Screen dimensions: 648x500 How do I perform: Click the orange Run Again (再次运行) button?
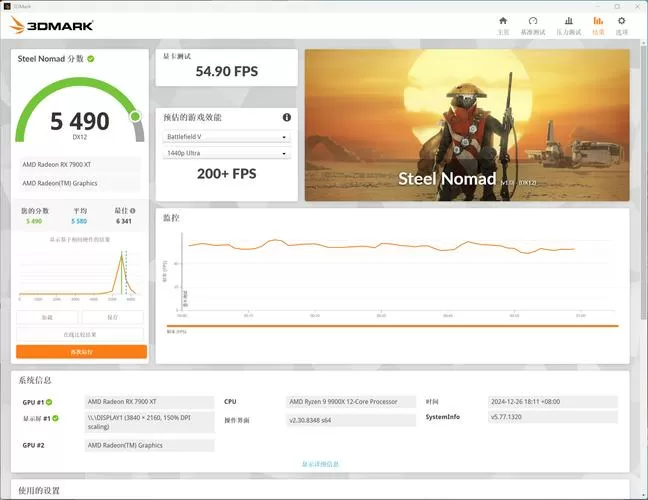point(81,352)
